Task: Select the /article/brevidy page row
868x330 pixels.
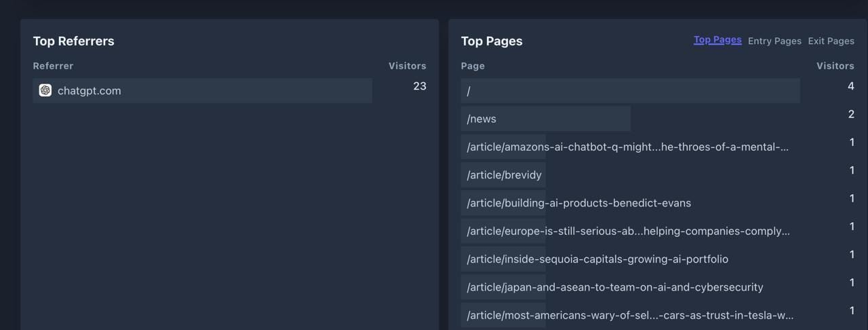Action: (504, 175)
